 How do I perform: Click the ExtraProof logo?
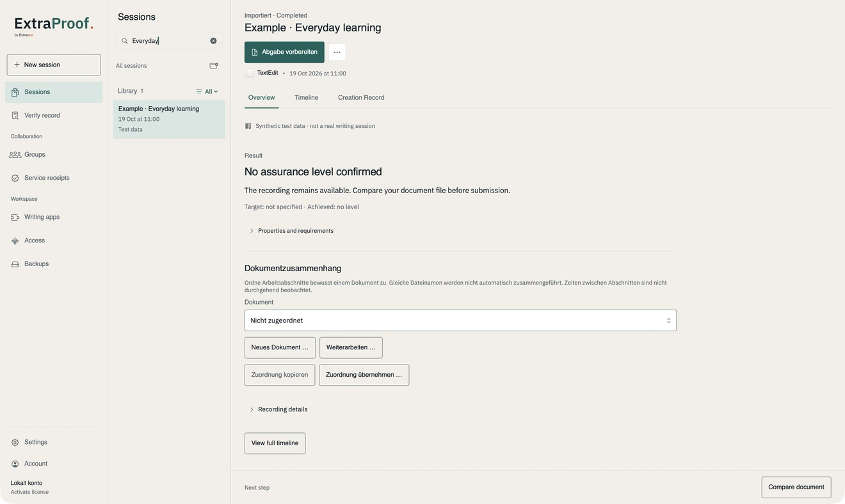(x=54, y=26)
